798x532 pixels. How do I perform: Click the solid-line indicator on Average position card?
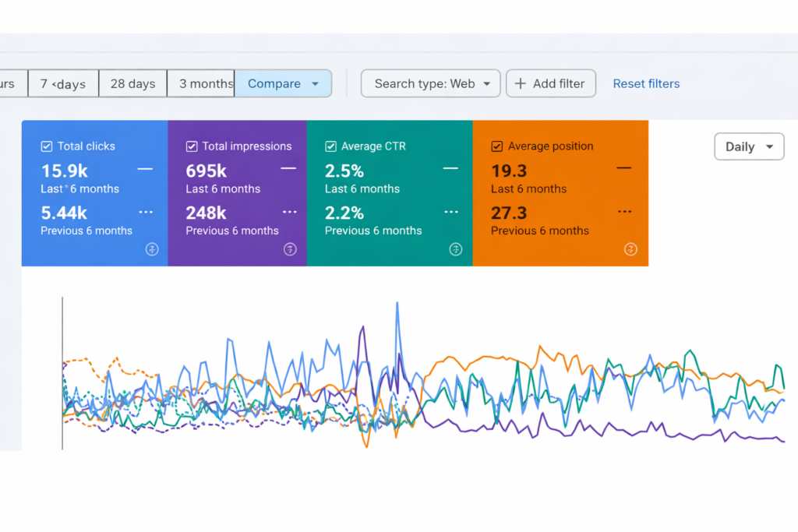tap(623, 167)
